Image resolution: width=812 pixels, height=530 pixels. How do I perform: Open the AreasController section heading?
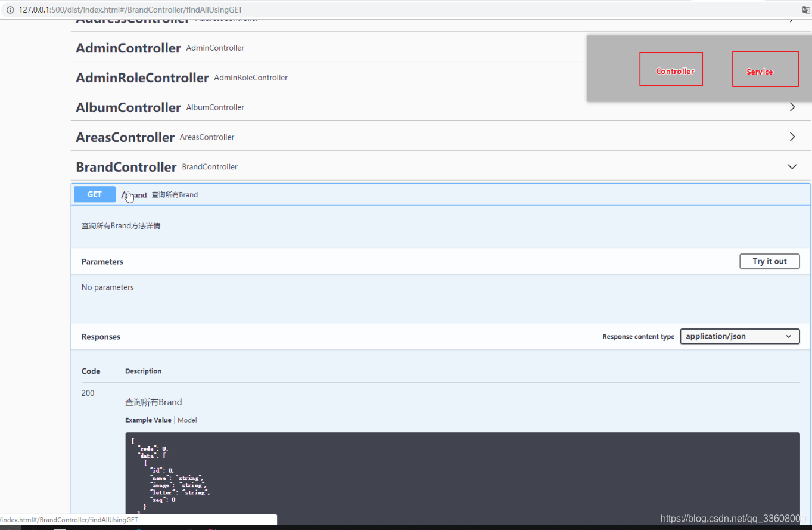125,137
